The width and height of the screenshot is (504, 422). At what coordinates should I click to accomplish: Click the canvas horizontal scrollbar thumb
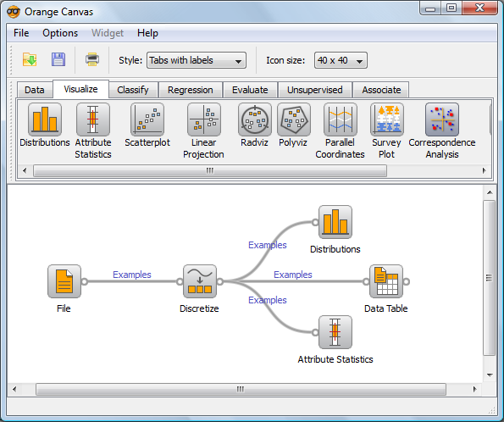point(241,389)
